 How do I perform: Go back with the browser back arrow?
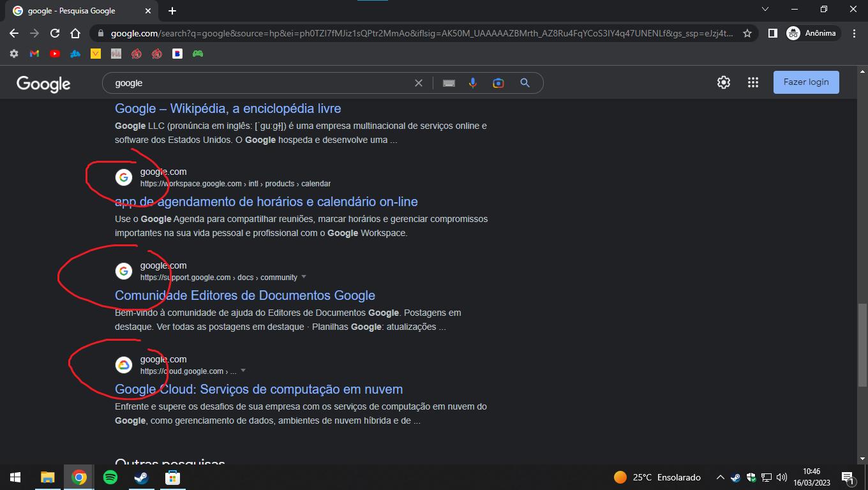click(14, 33)
